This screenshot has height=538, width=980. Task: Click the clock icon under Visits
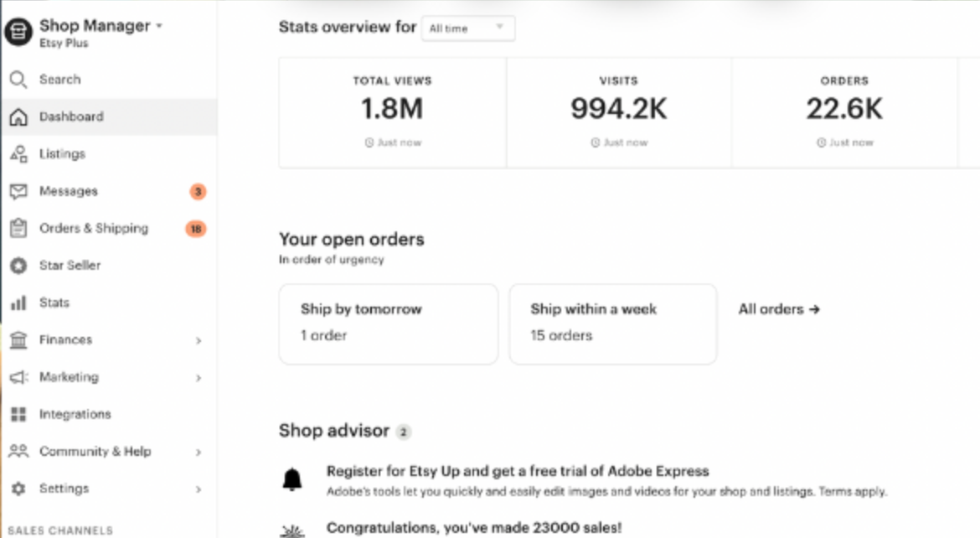click(596, 142)
